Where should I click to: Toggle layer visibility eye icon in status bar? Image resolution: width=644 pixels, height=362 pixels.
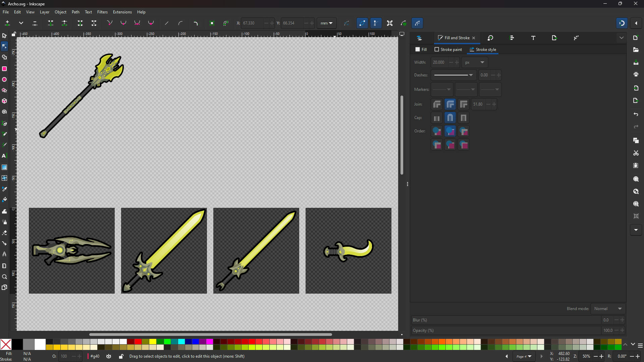(109, 356)
